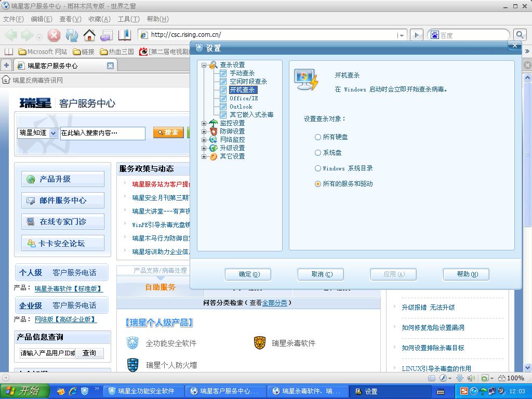Click the 监控设置 umbrella icon
Viewport: 532px width, 399px height.
coord(213,123)
